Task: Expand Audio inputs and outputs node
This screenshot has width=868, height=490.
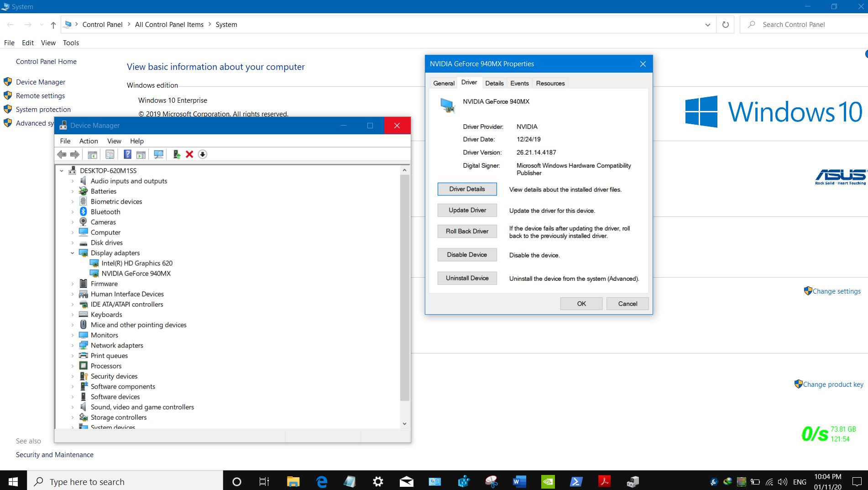Action: click(73, 181)
